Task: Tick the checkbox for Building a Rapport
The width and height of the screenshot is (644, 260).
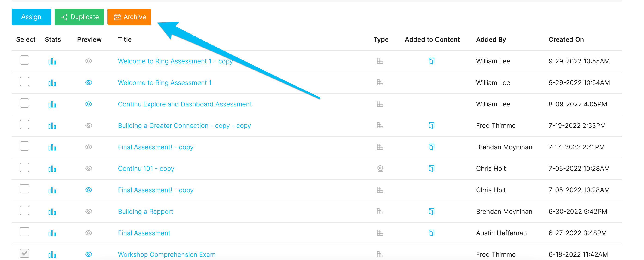Action: 25,210
